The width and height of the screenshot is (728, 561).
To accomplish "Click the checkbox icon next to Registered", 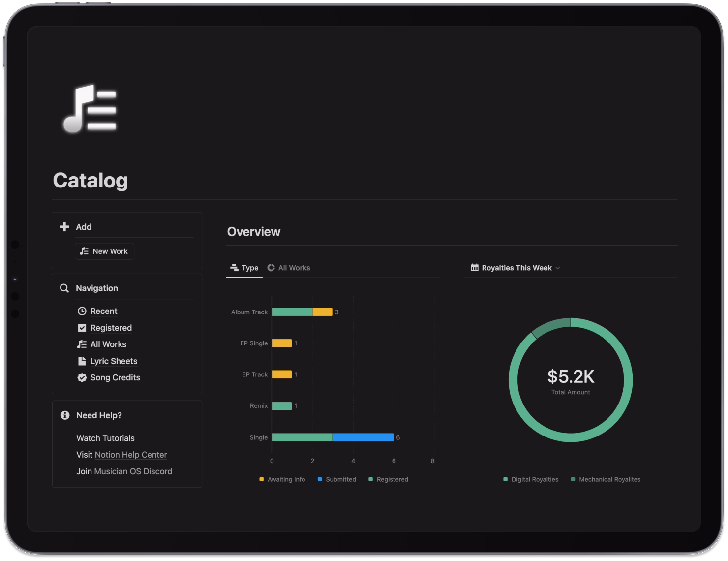I will click(82, 328).
